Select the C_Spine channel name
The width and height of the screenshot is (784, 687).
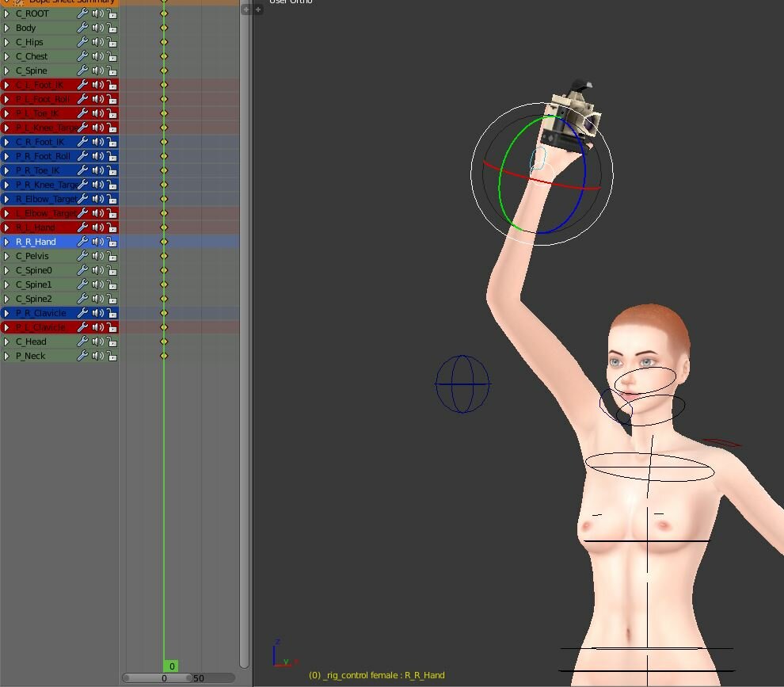tap(32, 71)
